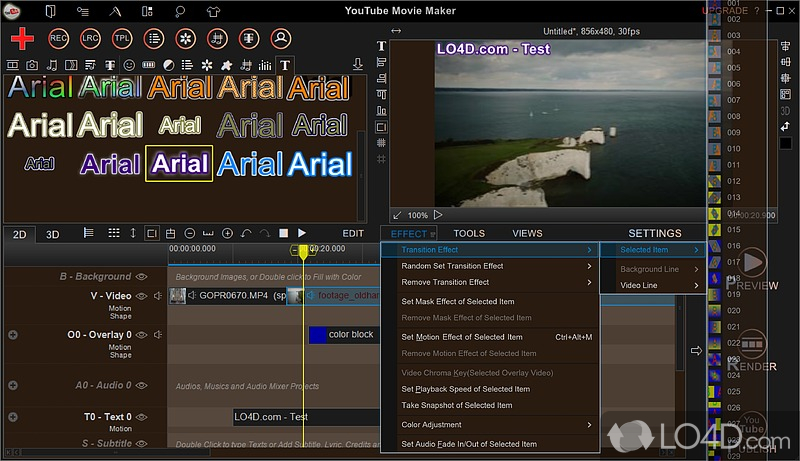Viewport: 800px width, 461px height.
Task: Switch to the 3D timeline tab
Action: click(53, 234)
